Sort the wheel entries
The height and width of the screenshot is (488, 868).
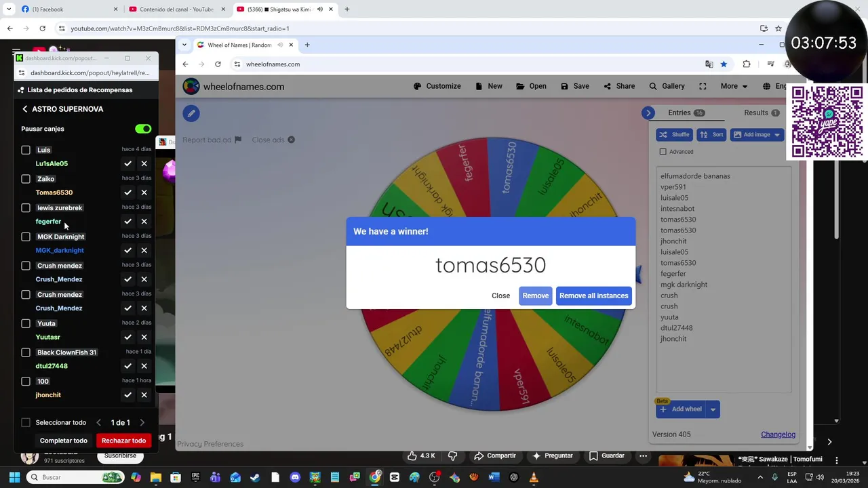coord(711,135)
